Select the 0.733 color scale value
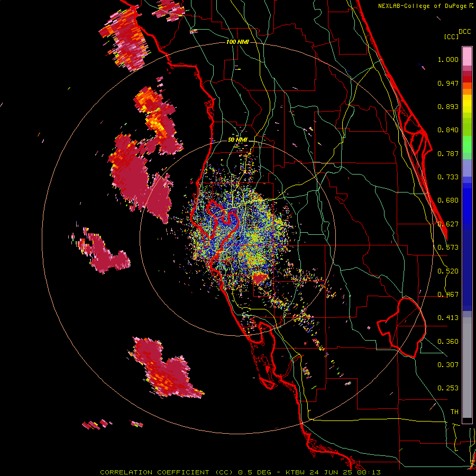This screenshot has height=476, width=476. [x=448, y=177]
